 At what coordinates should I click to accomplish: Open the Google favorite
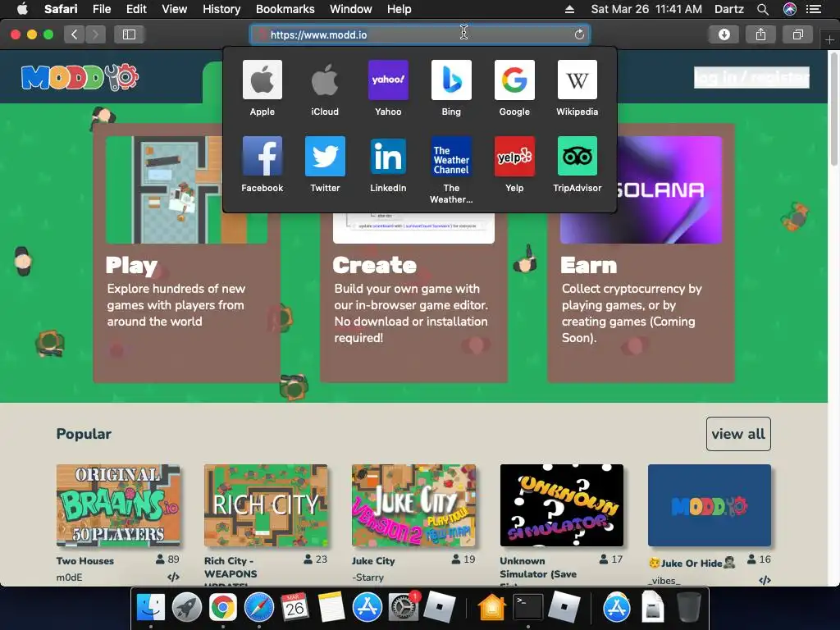514,80
